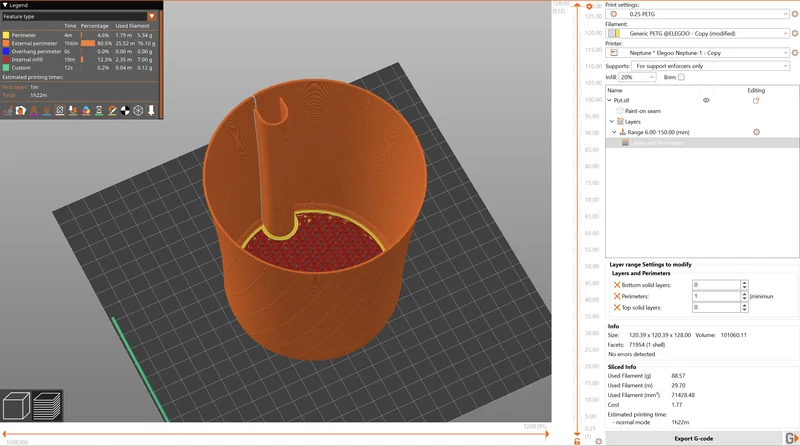
Task: Toggle the color changes legend icon
Action: point(86,110)
